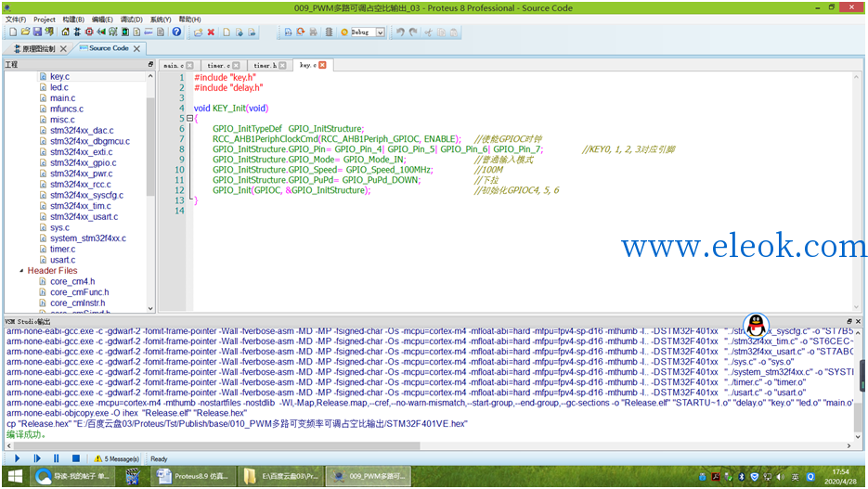This screenshot has width=868, height=489.
Task: Open the Design Explorer toolbar icon
Action: point(125,32)
